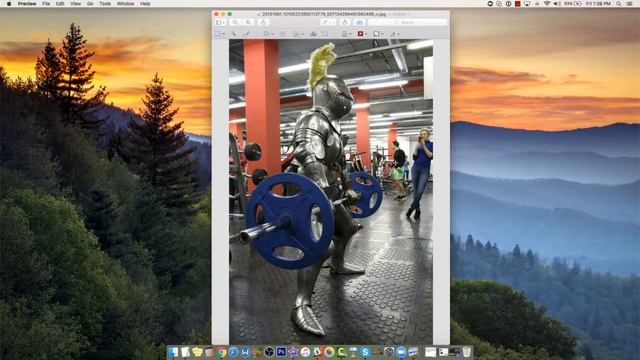Open Spotlight search magnifier
The image size is (640, 360).
click(619, 4)
